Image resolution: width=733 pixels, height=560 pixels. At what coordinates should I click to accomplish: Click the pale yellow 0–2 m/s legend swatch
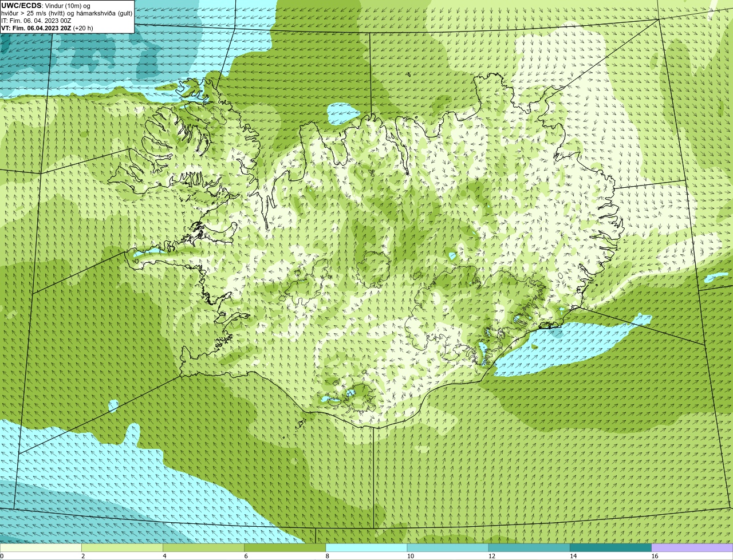[41, 548]
